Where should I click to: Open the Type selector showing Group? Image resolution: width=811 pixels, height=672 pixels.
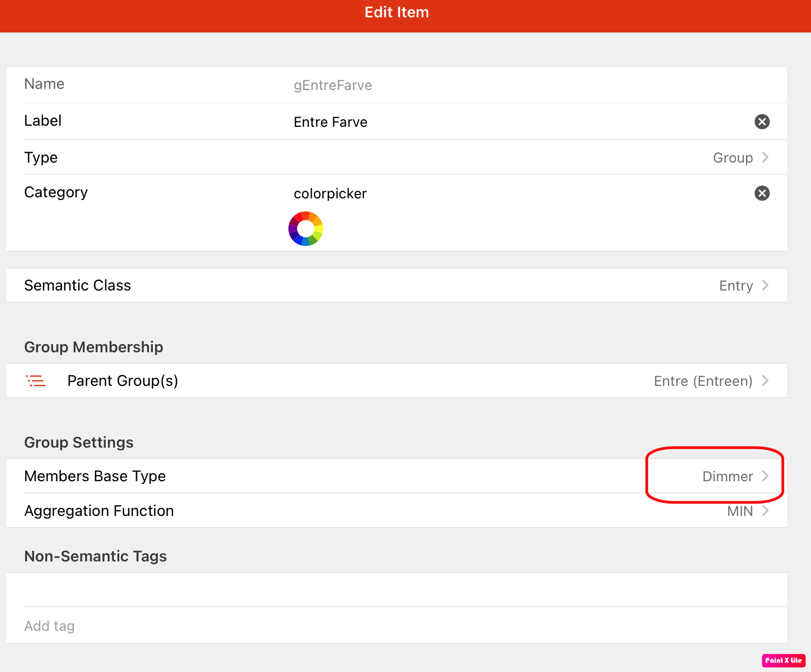point(732,158)
